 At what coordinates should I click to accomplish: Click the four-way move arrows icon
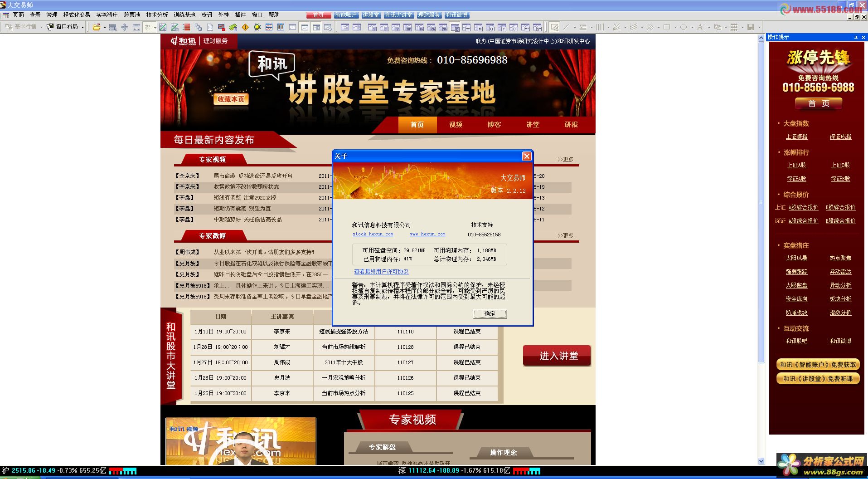point(124,27)
